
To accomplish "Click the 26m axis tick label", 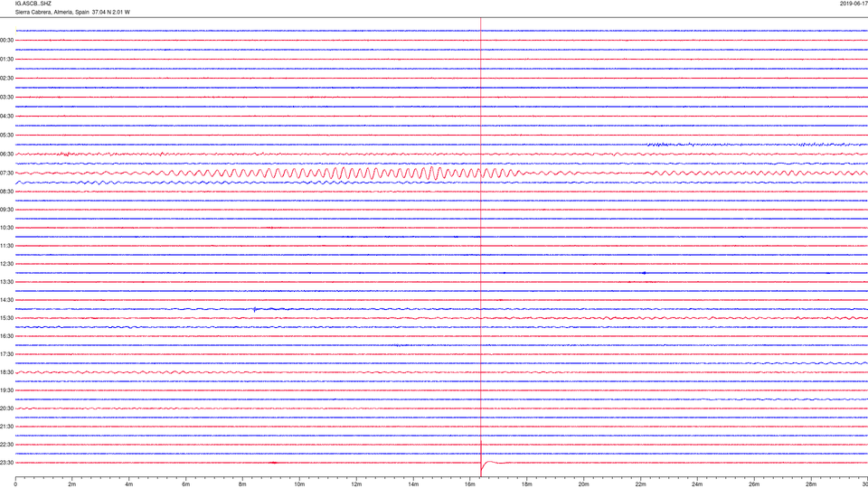I will tap(754, 484).
